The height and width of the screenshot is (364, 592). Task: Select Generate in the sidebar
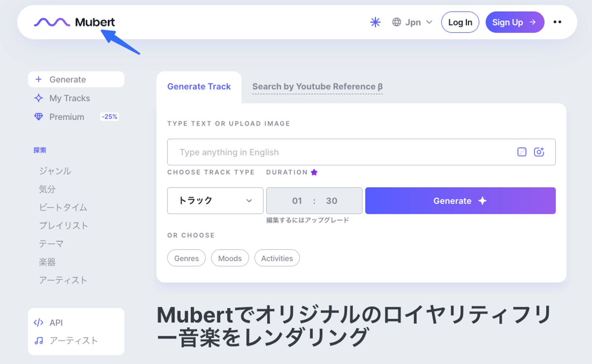point(76,79)
